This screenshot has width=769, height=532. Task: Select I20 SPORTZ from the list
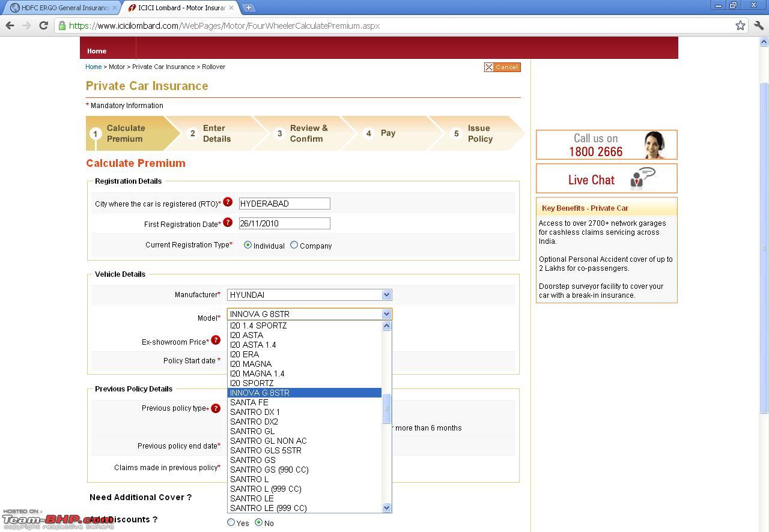305,383
